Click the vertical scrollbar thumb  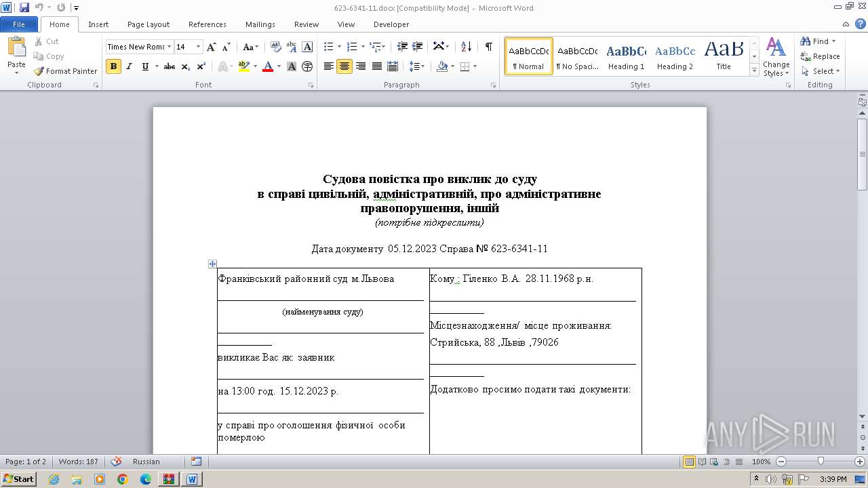click(862, 154)
